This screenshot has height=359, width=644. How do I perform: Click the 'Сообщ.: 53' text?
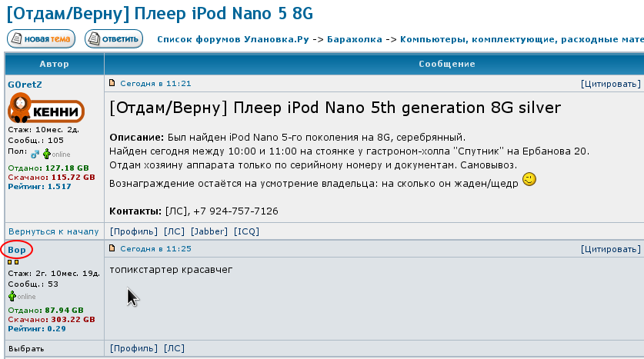point(33,284)
